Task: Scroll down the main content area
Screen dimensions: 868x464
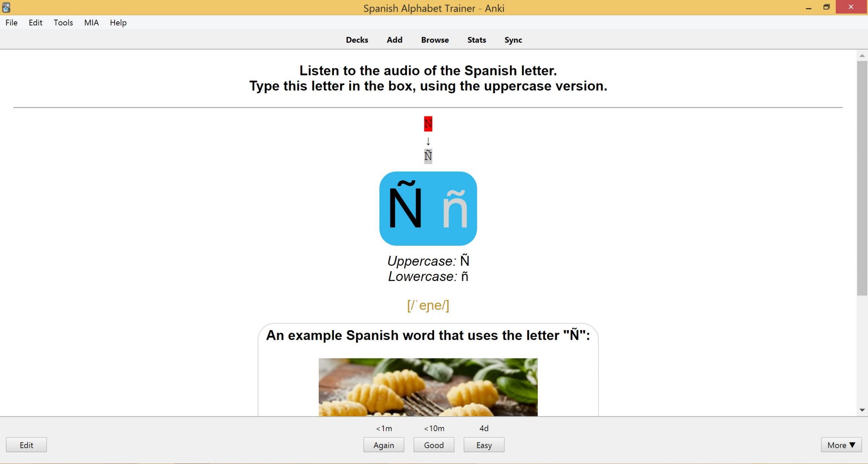Action: pyautogui.click(x=862, y=411)
